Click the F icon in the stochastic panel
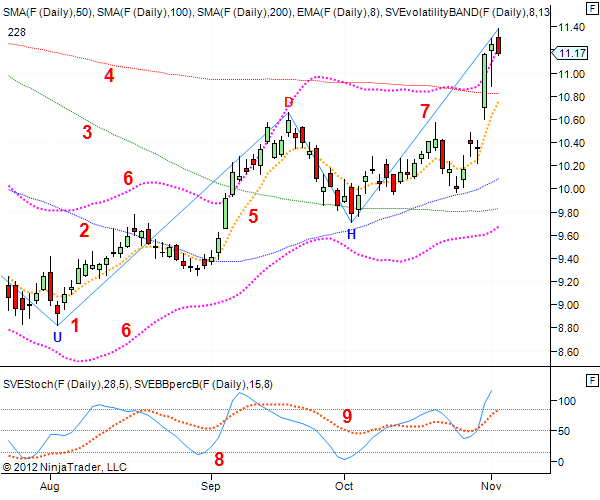 592,380
